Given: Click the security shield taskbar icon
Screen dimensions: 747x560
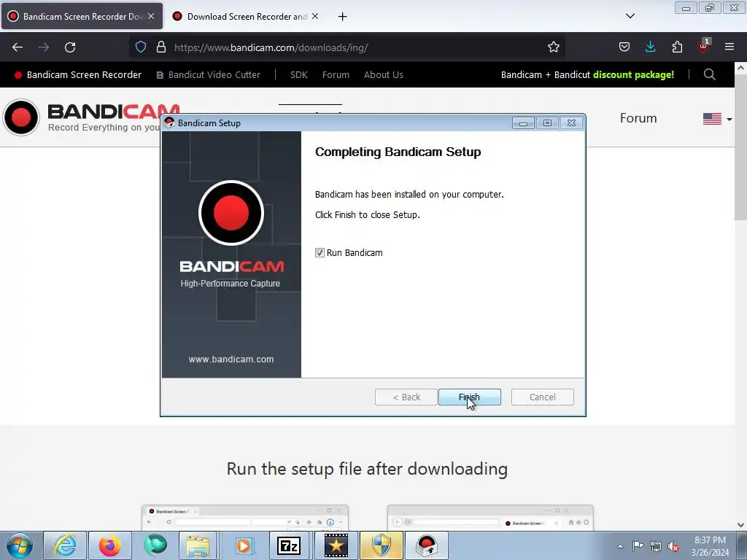Looking at the screenshot, I should pyautogui.click(x=381, y=545).
